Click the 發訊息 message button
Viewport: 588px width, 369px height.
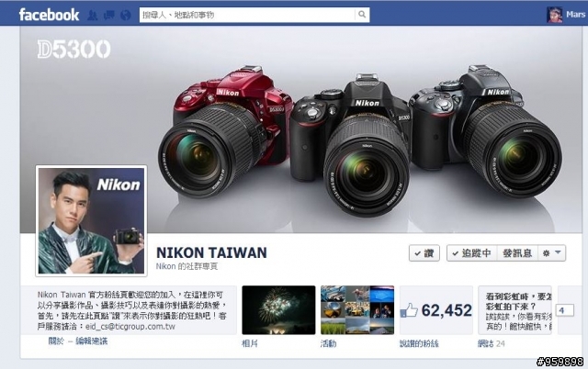[x=517, y=253]
